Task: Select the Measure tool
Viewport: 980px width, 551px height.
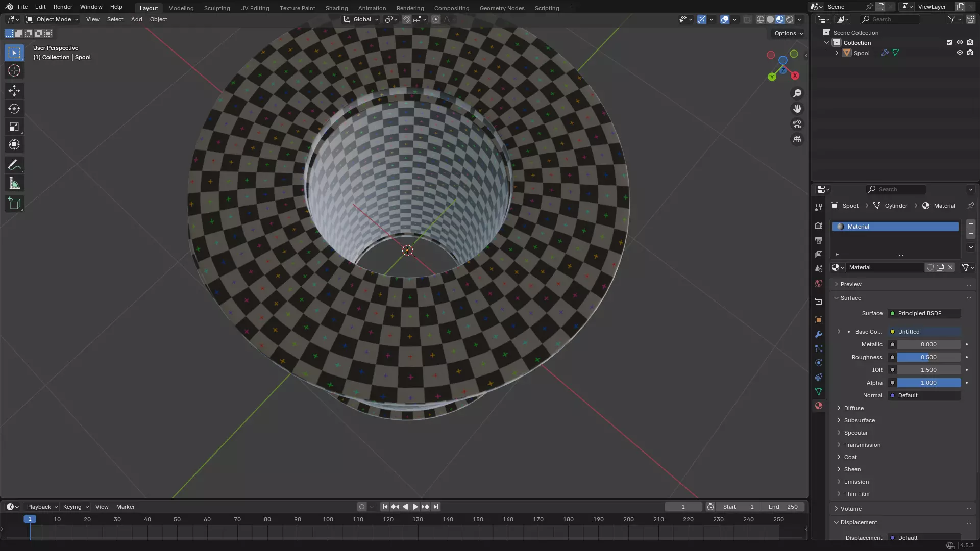Action: 14,184
